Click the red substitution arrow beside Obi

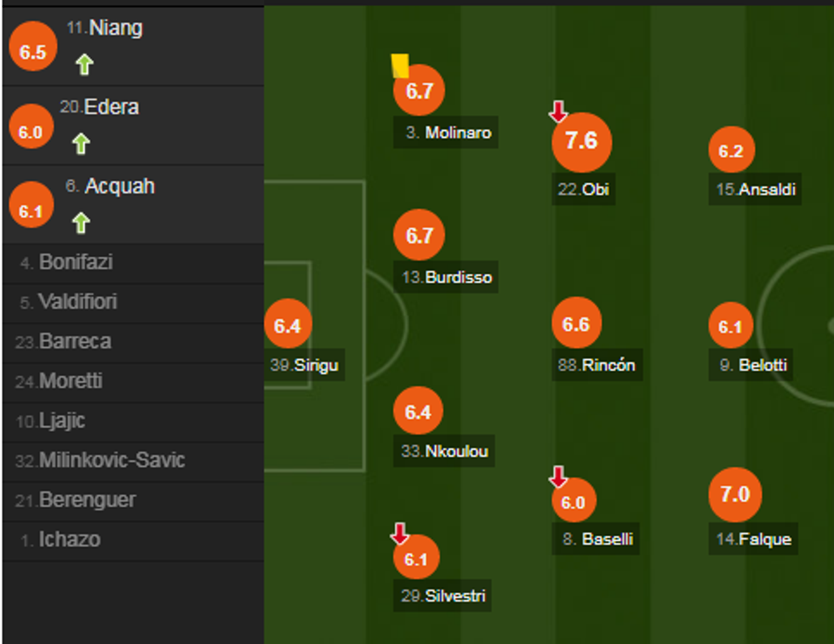557,111
